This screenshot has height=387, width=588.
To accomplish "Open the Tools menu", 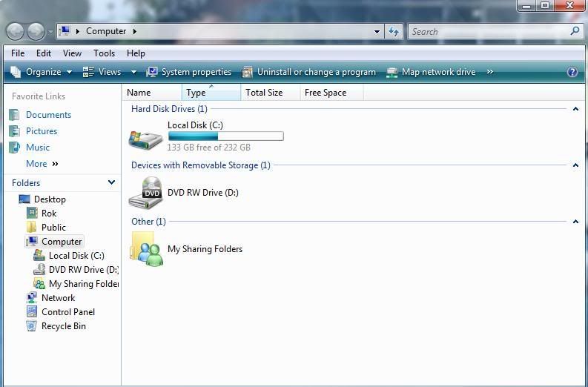I will point(105,53).
